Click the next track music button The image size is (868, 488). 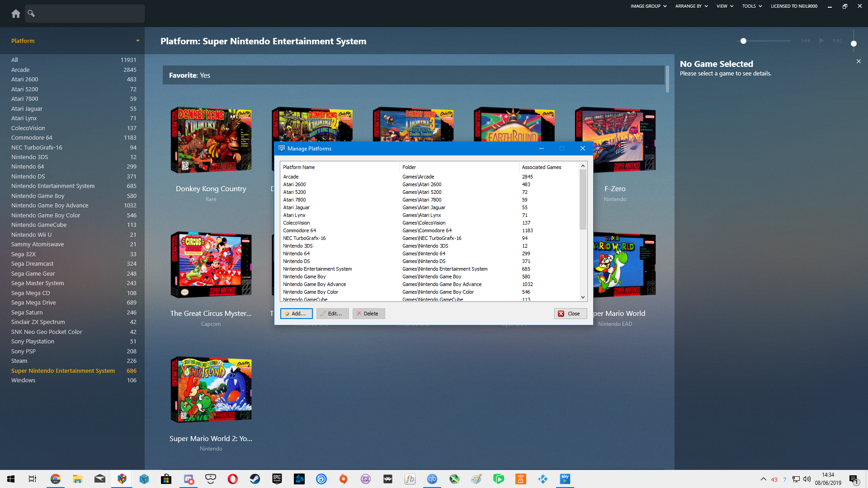838,41
